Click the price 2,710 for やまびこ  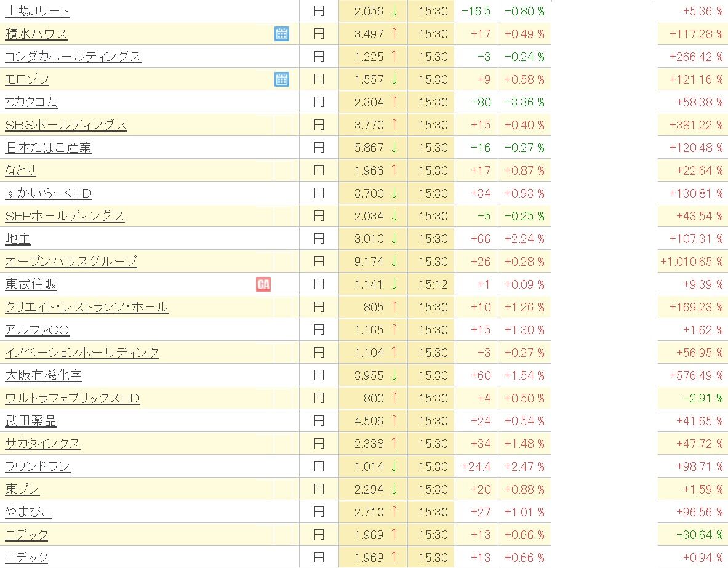click(369, 512)
